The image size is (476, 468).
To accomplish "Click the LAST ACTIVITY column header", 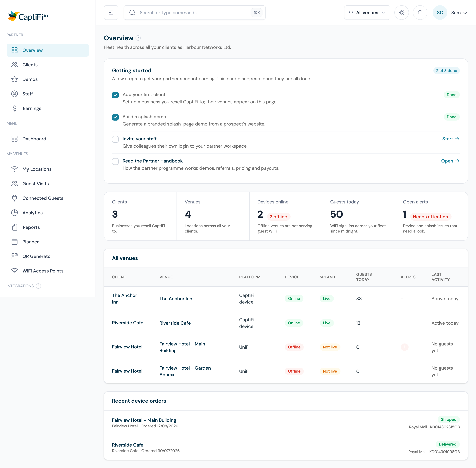I will coord(441,277).
